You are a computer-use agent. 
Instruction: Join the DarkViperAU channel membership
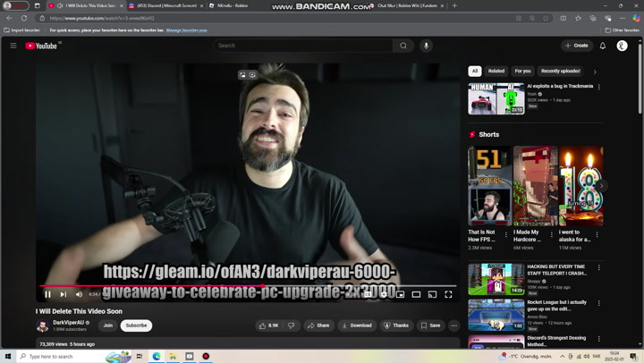108,325
